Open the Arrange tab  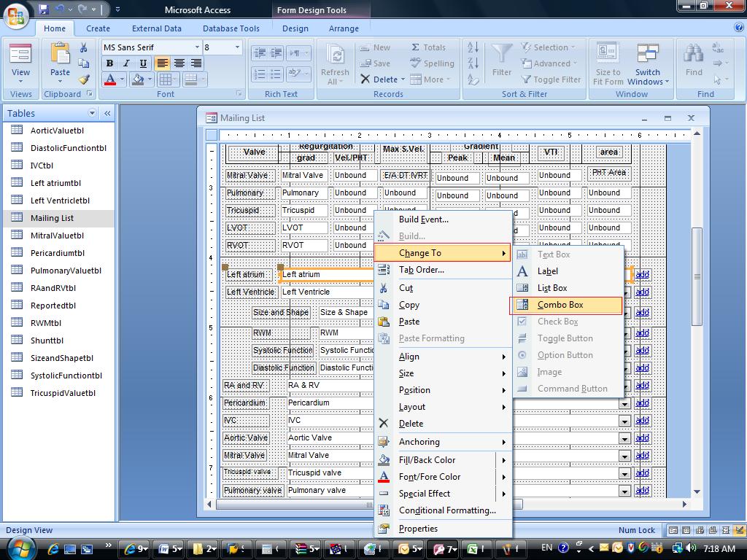coord(344,28)
